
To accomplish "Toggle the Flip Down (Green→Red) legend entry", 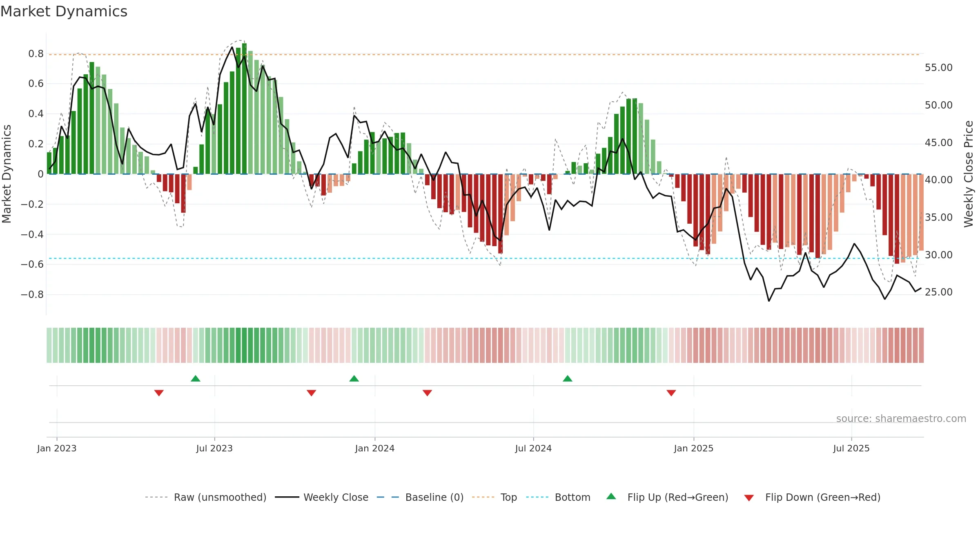I will point(812,497).
